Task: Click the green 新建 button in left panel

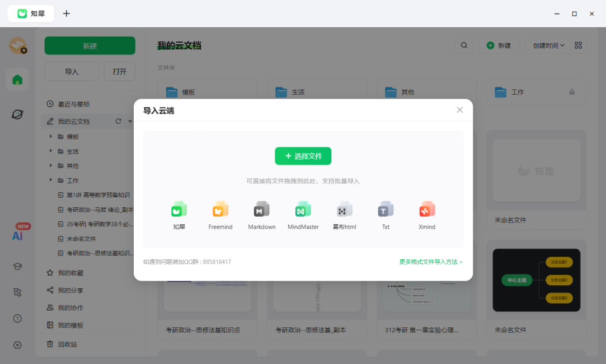Action: 90,46
